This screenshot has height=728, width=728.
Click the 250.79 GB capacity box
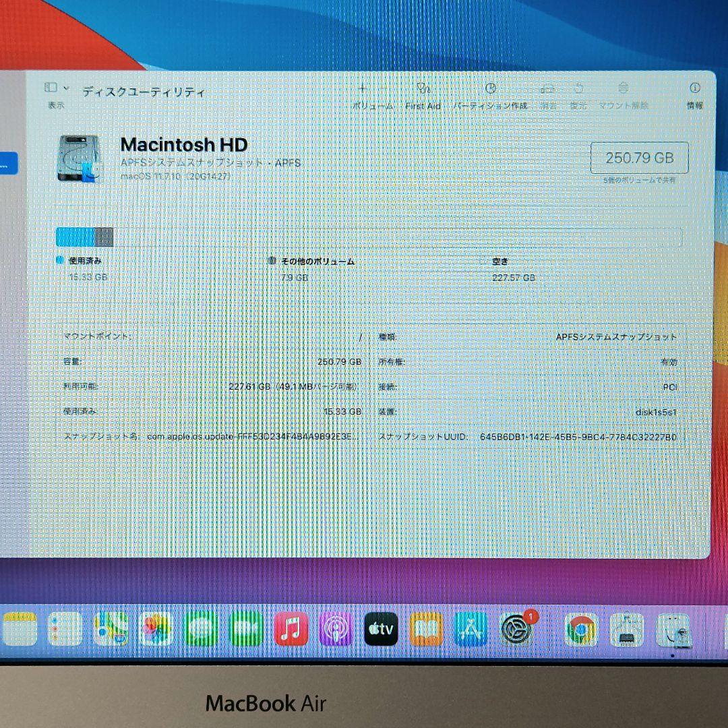(x=639, y=158)
